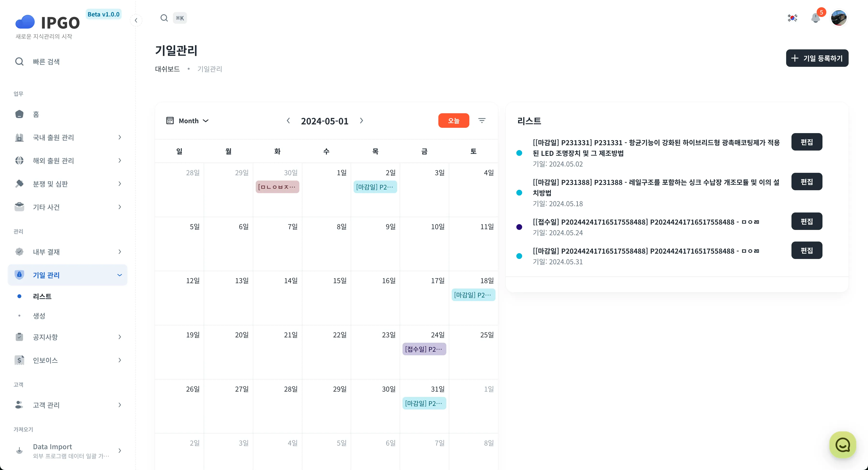Click the 홈 home icon in sidebar
Screen dimensions: 868x470
(20, 114)
